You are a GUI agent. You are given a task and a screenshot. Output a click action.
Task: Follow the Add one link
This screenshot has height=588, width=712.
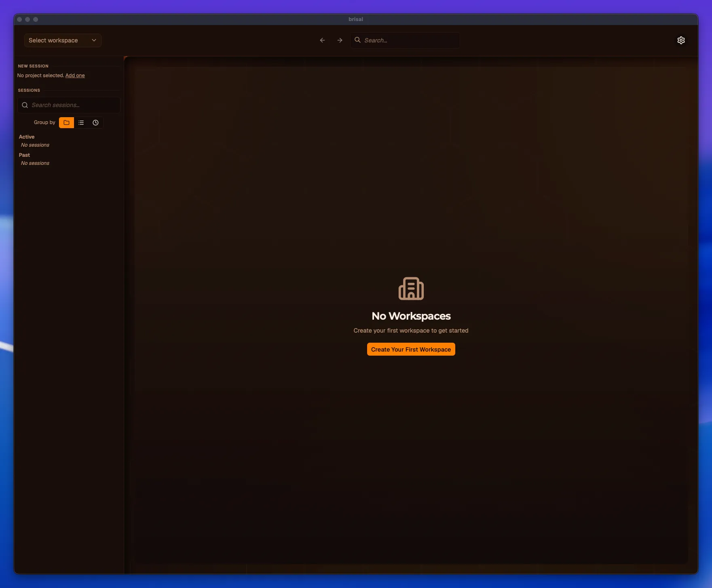click(x=75, y=76)
